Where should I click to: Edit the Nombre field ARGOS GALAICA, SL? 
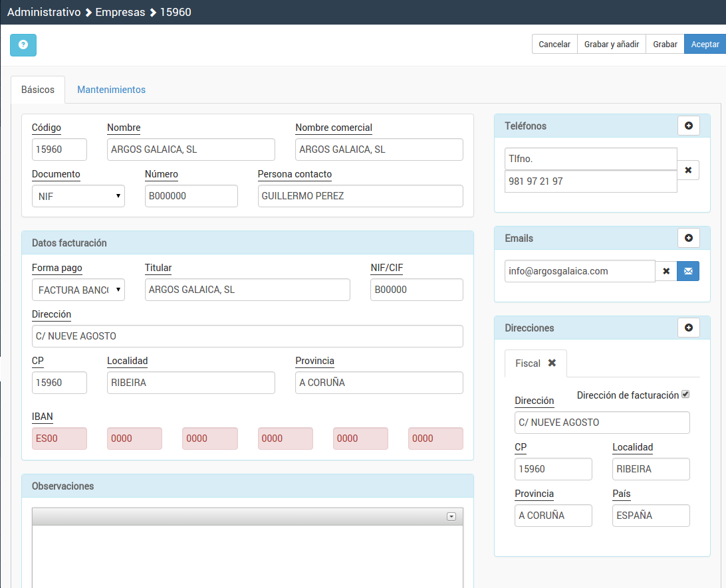pyautogui.click(x=191, y=149)
